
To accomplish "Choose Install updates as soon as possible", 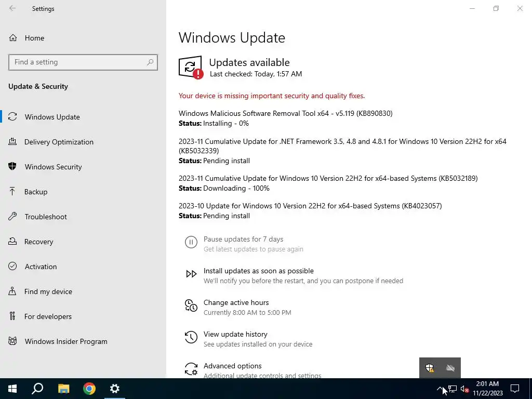I will [x=259, y=271].
